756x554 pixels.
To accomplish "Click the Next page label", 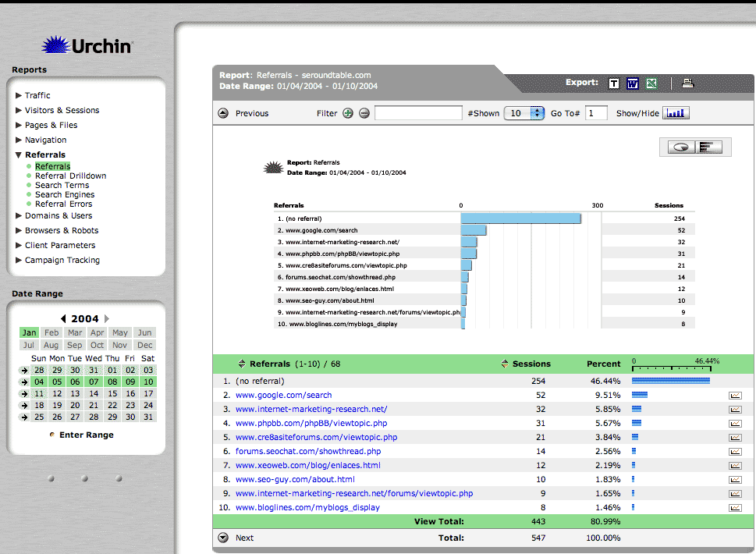I will click(x=244, y=538).
